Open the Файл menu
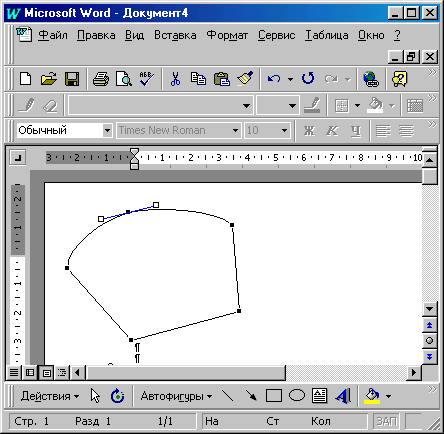Image resolution: width=444 pixels, height=434 pixels. click(53, 35)
